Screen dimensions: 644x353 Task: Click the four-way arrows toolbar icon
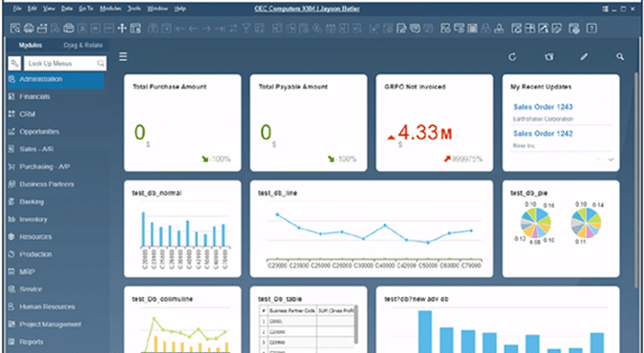[122, 28]
